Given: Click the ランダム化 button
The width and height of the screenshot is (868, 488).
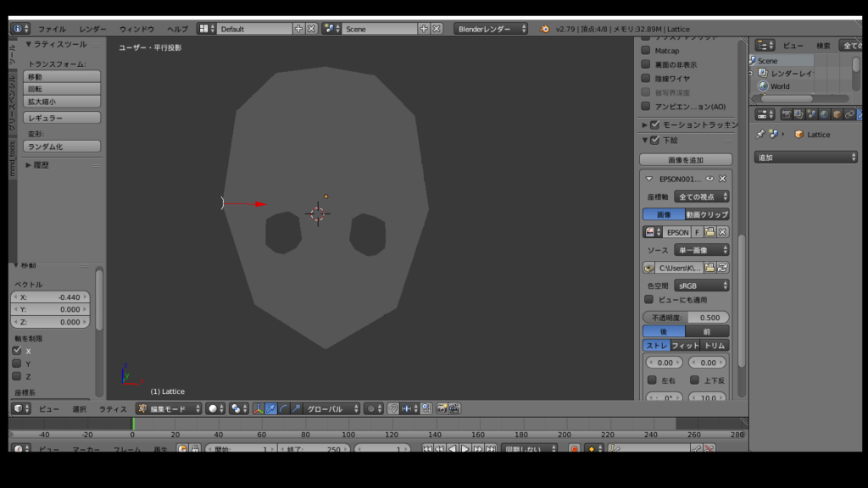Looking at the screenshot, I should [62, 147].
